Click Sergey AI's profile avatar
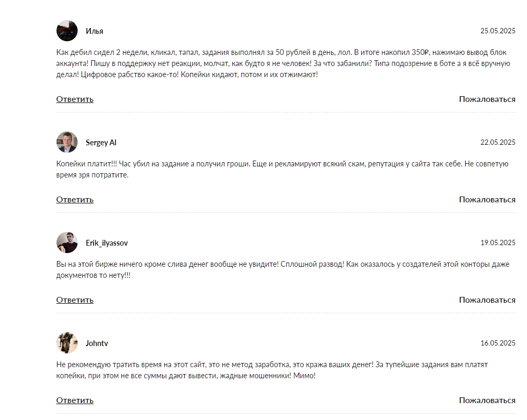The width and height of the screenshot is (527, 420). (x=67, y=142)
